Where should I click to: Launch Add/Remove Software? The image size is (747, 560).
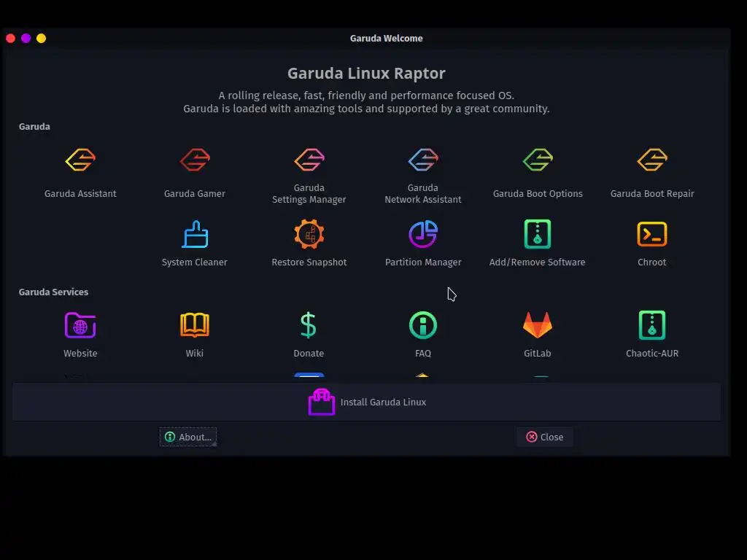[x=538, y=234]
